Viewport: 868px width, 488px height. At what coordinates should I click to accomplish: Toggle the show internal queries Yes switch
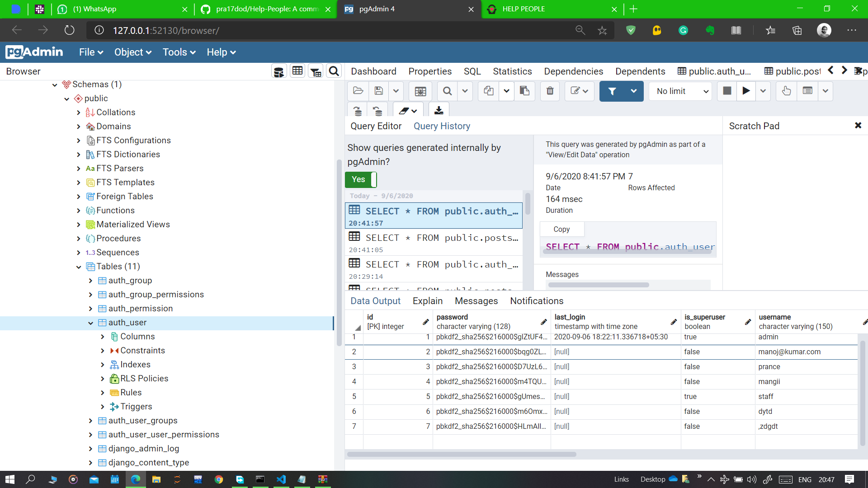361,179
